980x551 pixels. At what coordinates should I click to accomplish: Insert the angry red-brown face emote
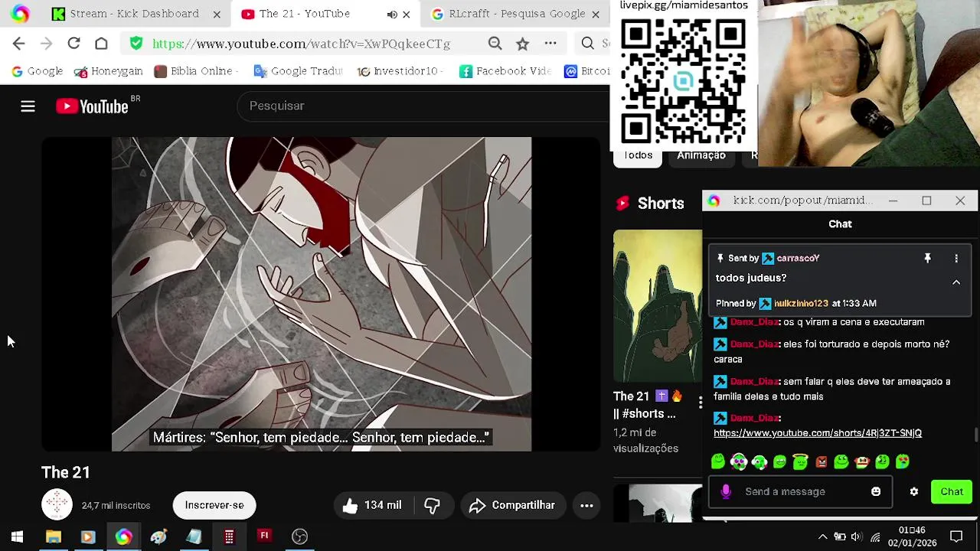point(821,461)
